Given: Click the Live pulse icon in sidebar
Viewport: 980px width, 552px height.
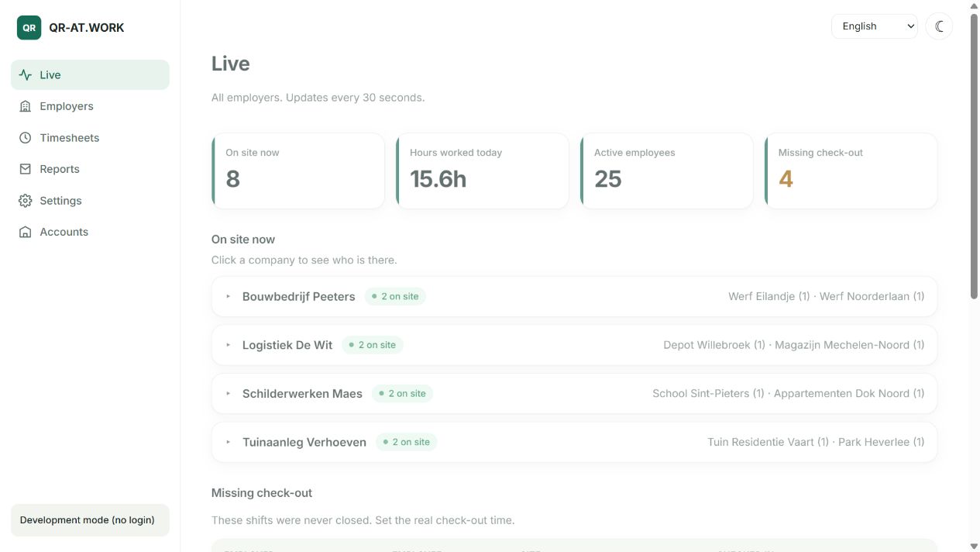Looking at the screenshot, I should pos(26,75).
